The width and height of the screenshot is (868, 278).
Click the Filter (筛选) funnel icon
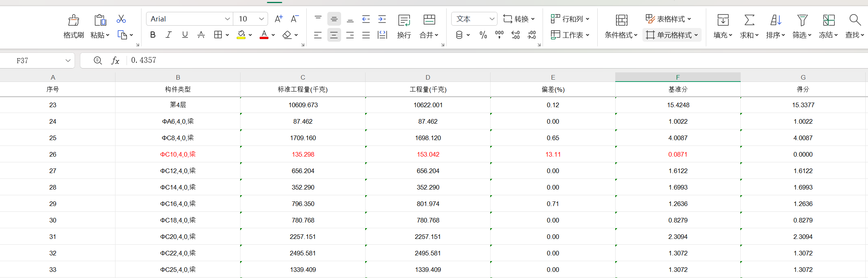tap(802, 20)
